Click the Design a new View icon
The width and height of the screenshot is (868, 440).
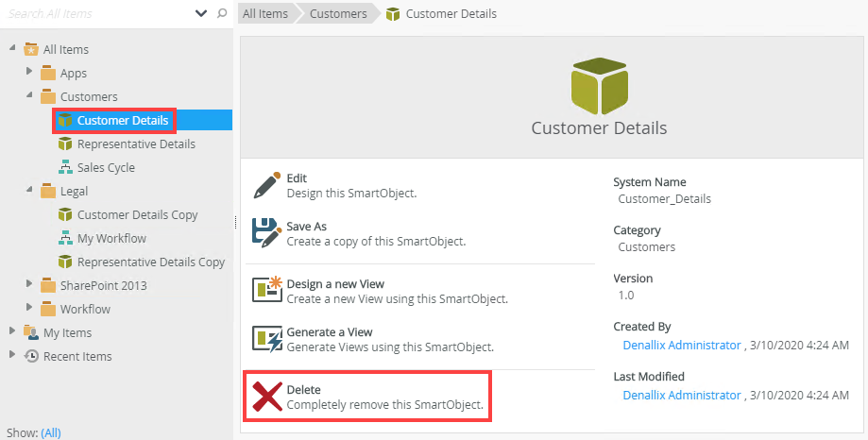266,290
